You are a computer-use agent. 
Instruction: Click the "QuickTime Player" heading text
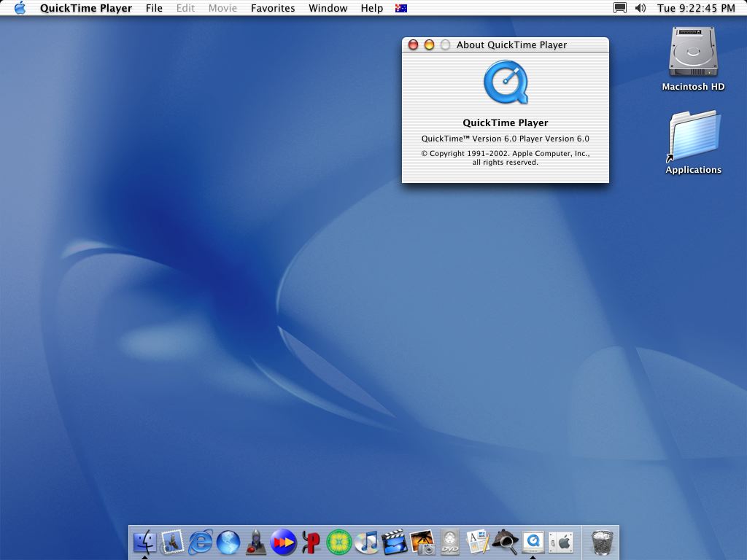pyautogui.click(x=506, y=122)
